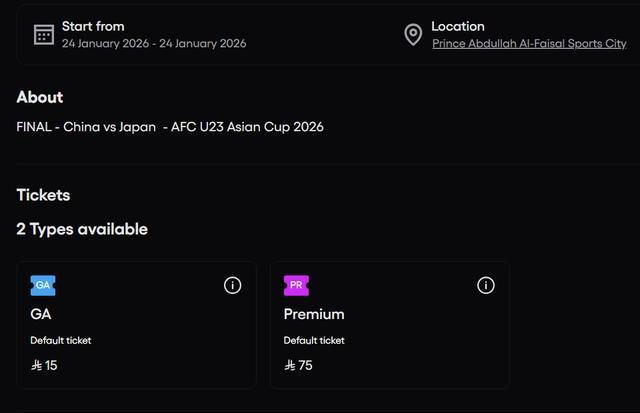Click the currency symbol before 15
640x413 pixels.
click(36, 366)
